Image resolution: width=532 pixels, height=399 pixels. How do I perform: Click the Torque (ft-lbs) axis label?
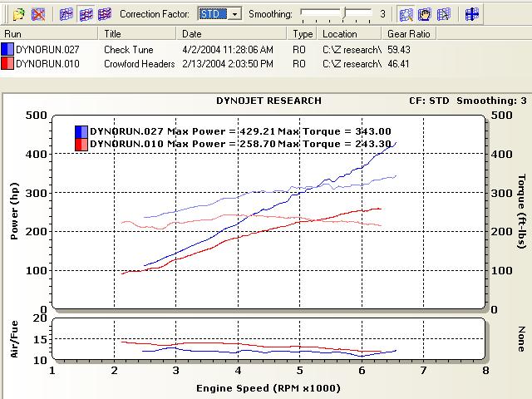click(x=521, y=211)
